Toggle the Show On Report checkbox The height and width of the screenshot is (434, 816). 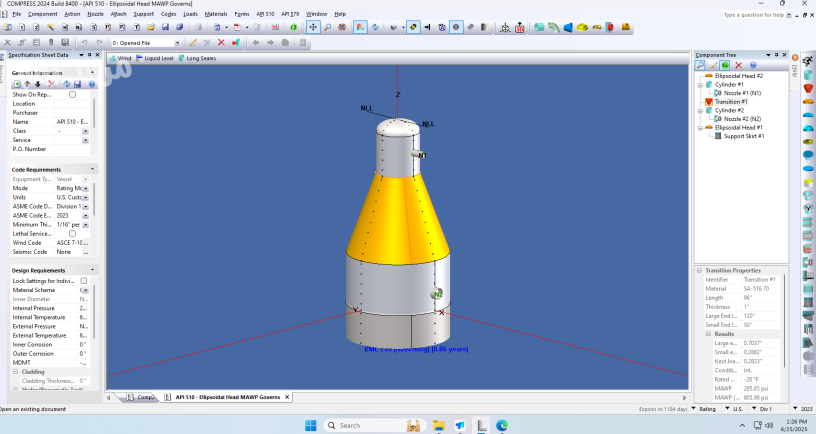(72, 94)
